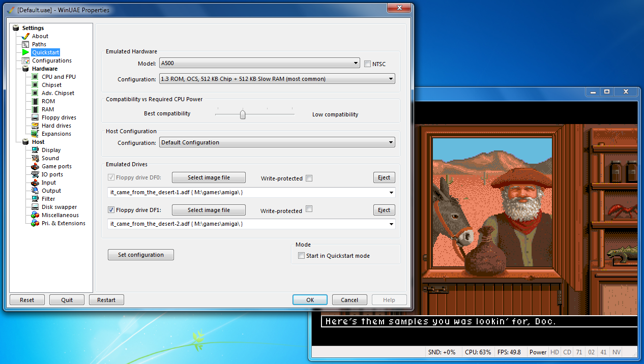This screenshot has height=364, width=644.
Task: Eject disk from DF0
Action: click(x=384, y=177)
